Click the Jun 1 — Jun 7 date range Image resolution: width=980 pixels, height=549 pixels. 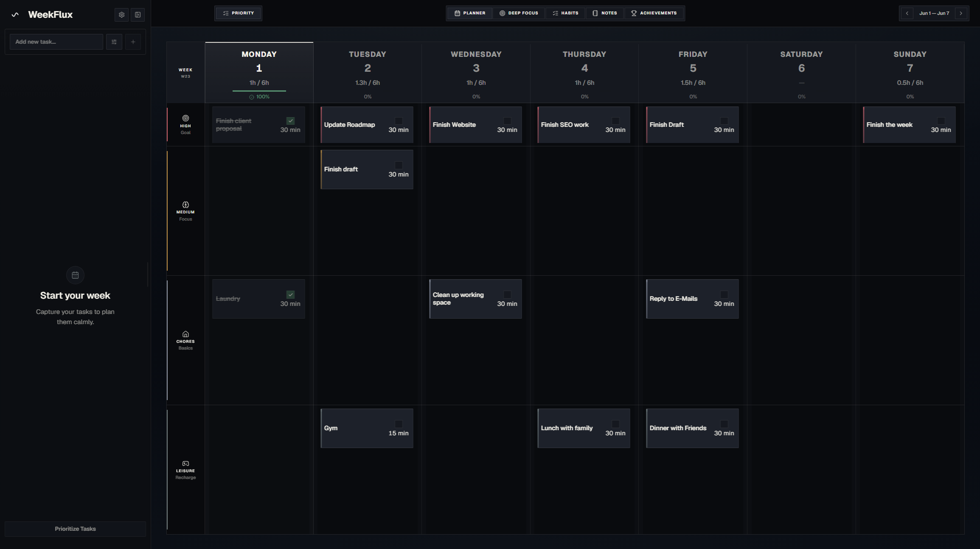click(x=934, y=13)
